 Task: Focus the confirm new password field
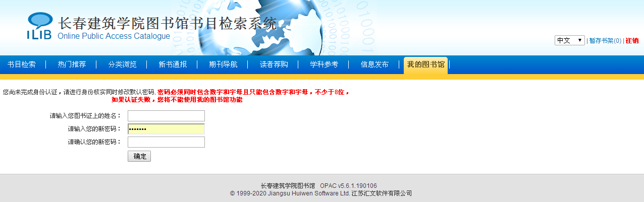[x=166, y=142]
